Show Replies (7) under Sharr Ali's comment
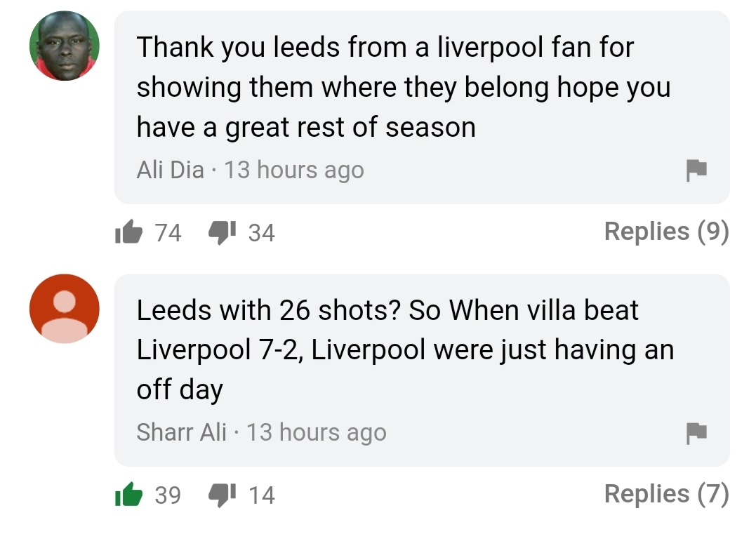The height and width of the screenshot is (534, 756). (666, 494)
